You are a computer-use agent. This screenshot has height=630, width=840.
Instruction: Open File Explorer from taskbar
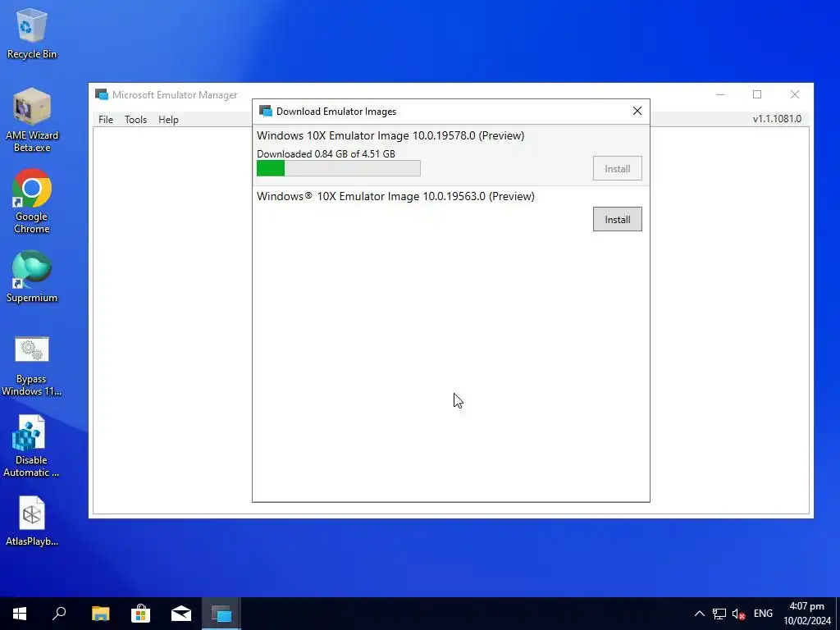click(100, 614)
